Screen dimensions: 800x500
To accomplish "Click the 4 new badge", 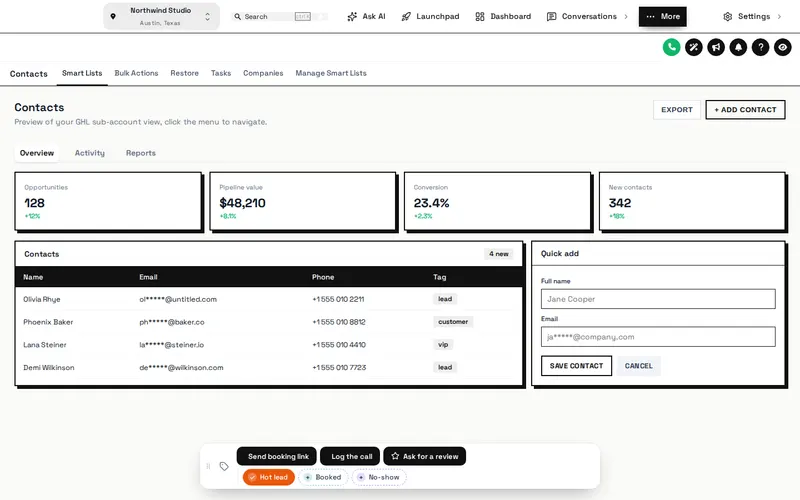I will click(498, 254).
